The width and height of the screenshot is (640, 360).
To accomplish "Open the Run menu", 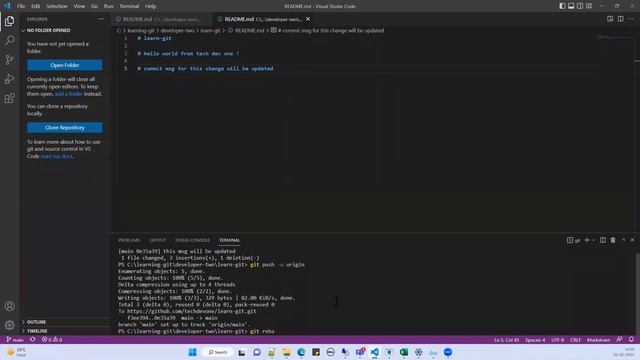I will click(109, 6).
